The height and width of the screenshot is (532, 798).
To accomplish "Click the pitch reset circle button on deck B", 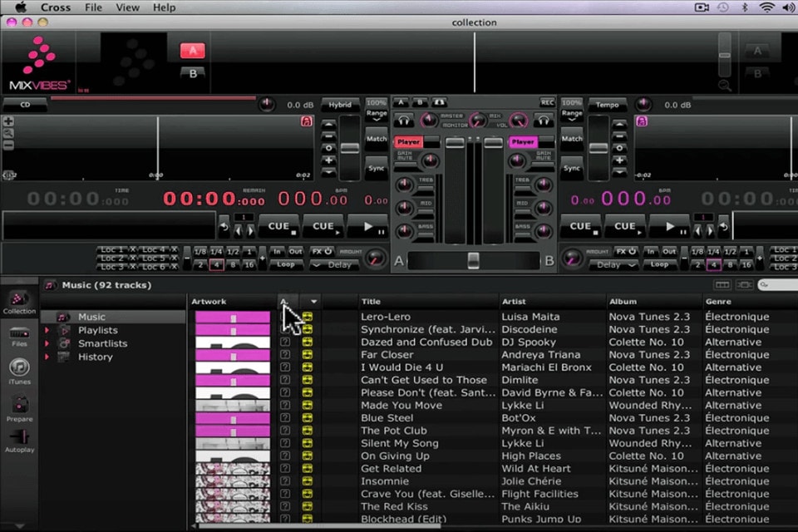I will point(619,148).
